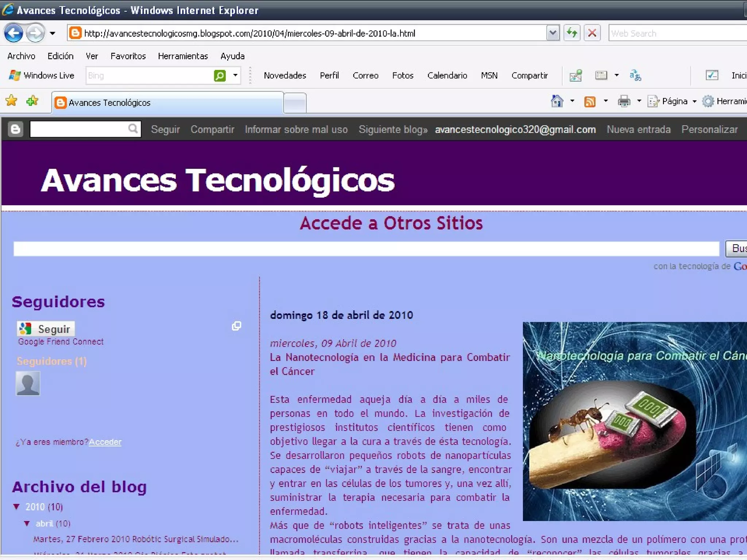Viewport: 747px width, 560px height.
Task: Open the Página dropdown menu
Action: (674, 101)
